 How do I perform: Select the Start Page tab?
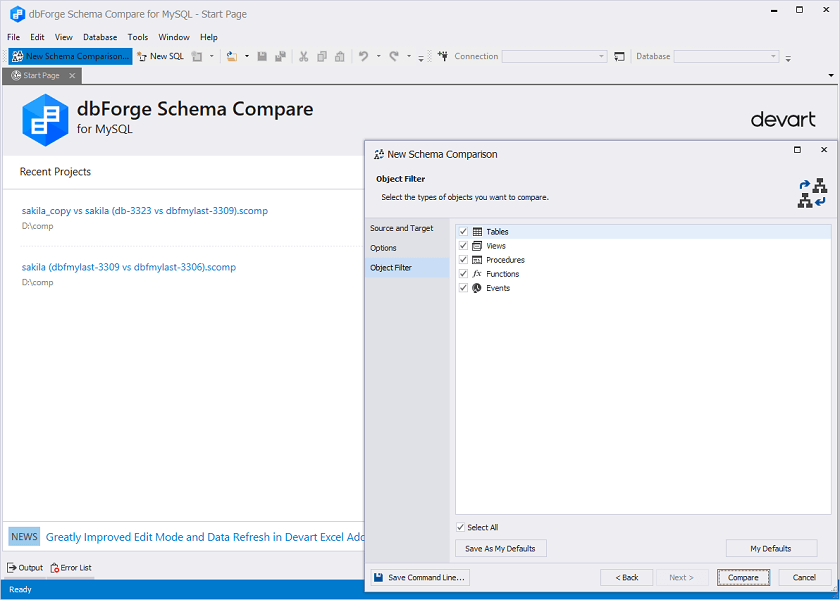42,76
